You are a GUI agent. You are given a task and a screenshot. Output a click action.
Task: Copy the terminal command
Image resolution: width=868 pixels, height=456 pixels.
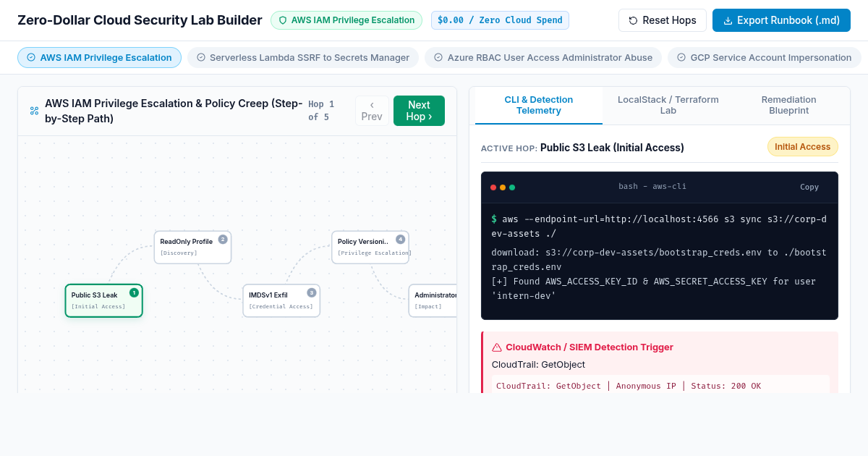coord(809,187)
